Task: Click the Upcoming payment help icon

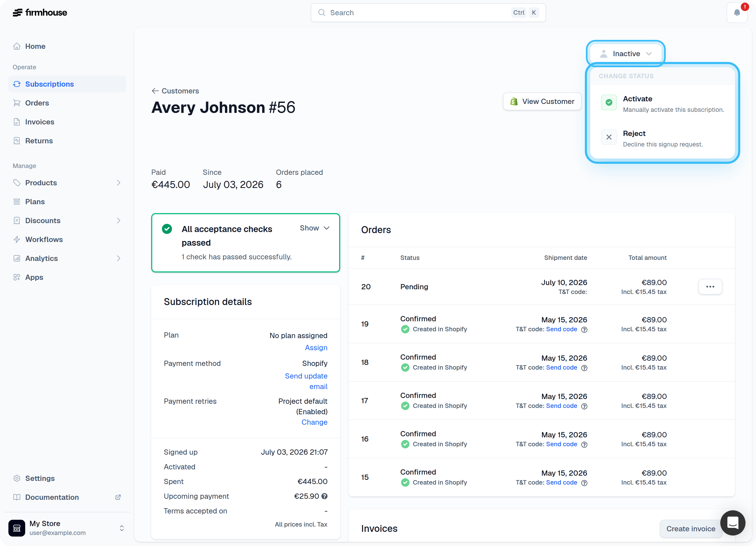Action: click(324, 496)
